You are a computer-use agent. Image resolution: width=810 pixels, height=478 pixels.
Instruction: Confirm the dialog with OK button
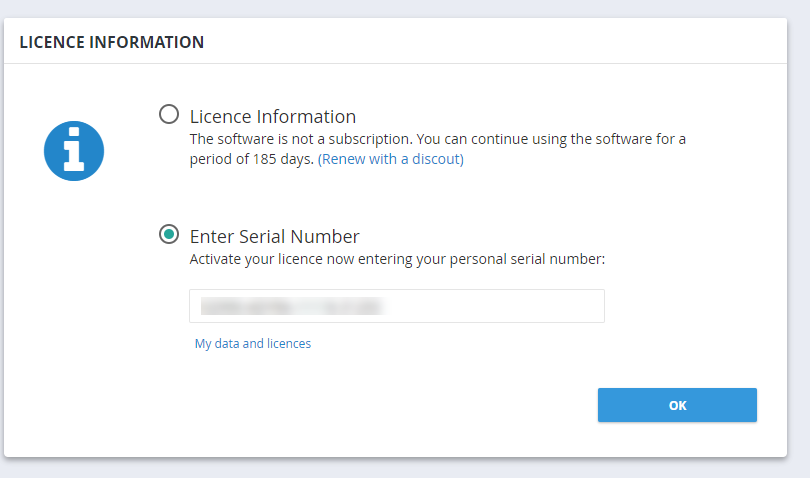pos(677,405)
